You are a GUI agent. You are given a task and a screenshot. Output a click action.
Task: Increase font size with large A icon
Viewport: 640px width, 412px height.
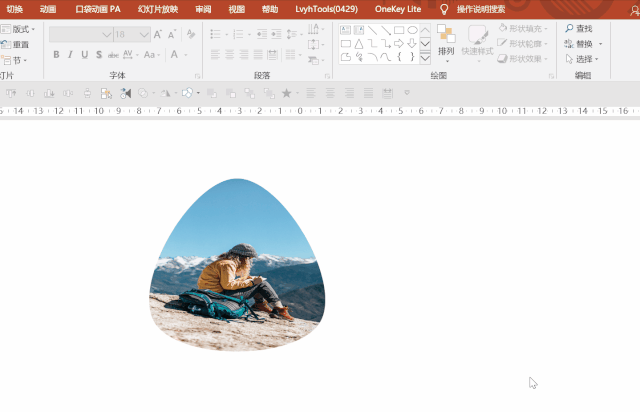(x=158, y=34)
